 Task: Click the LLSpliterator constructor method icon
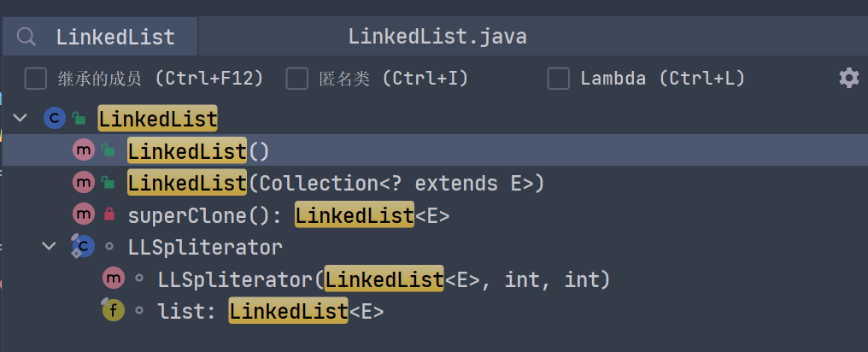pyautogui.click(x=113, y=279)
